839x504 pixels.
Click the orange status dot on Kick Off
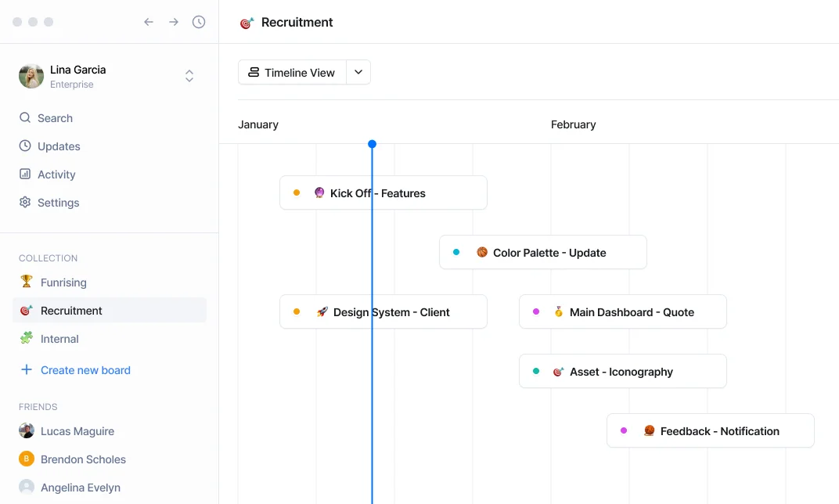[x=297, y=193]
